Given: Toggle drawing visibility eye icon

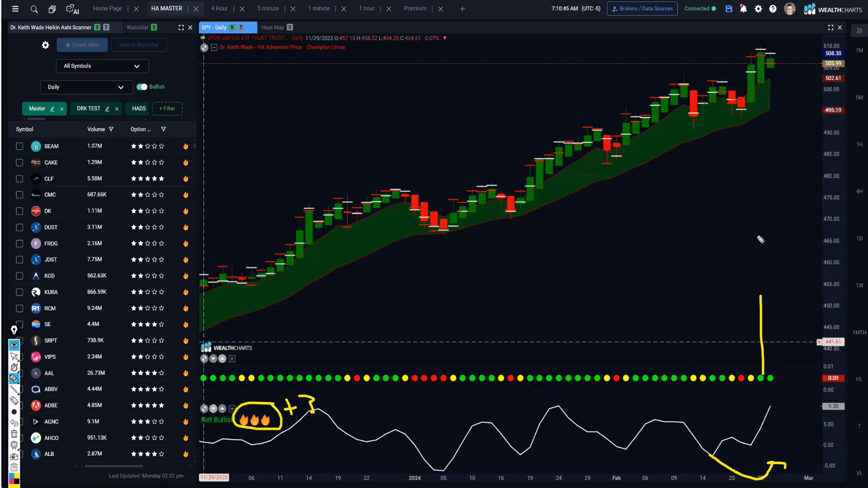Looking at the screenshot, I should [x=14, y=345].
